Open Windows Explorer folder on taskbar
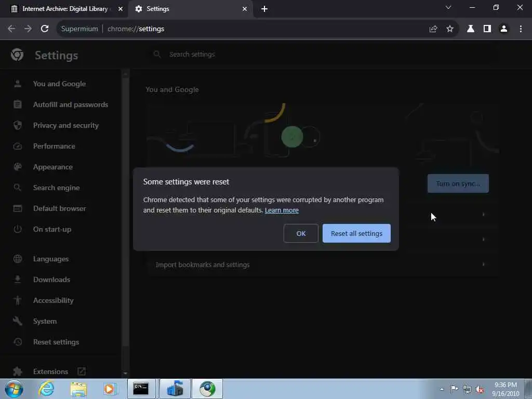This screenshot has width=532, height=399. (79, 389)
